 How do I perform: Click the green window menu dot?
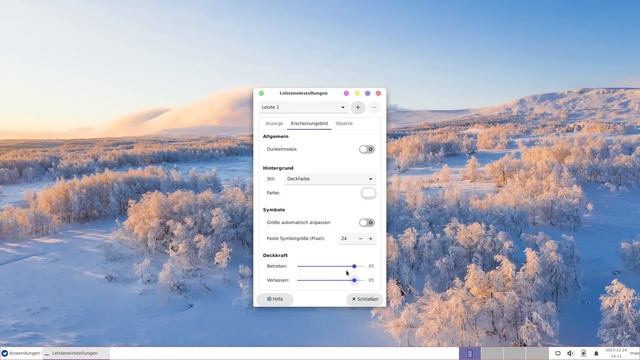tap(261, 93)
